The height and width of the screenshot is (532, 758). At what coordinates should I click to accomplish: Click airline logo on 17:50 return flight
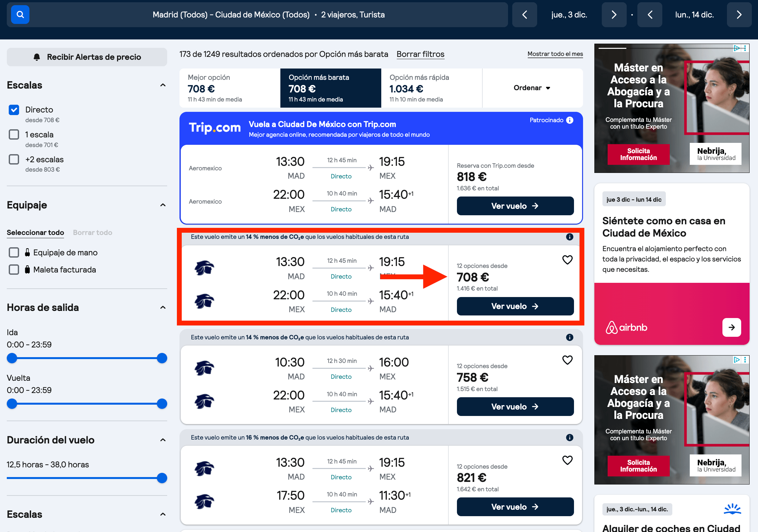pos(204,502)
